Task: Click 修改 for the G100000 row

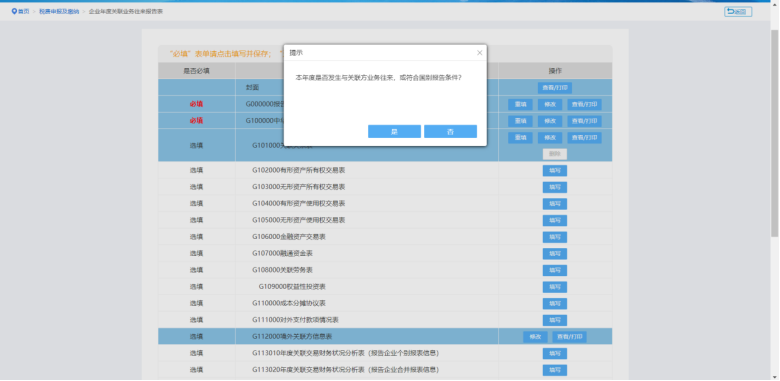Action: point(550,121)
